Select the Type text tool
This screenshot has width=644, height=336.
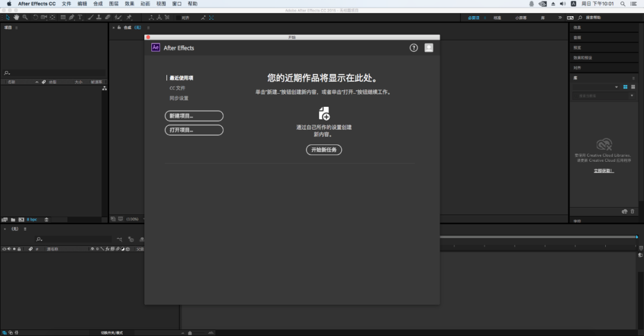[x=80, y=17]
